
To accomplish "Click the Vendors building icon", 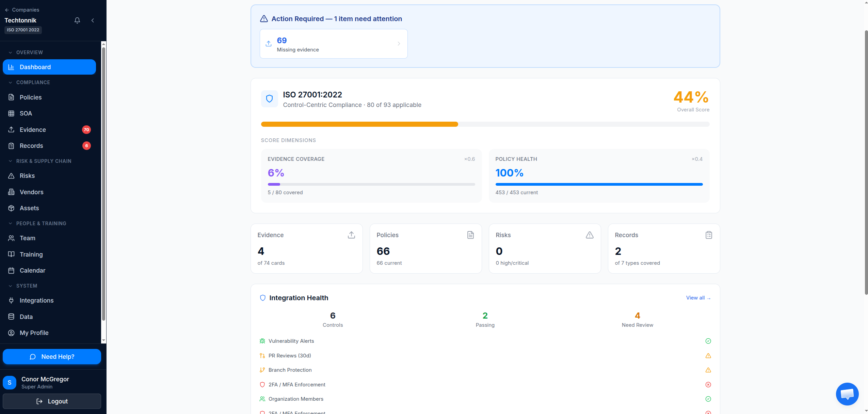I will pyautogui.click(x=11, y=192).
